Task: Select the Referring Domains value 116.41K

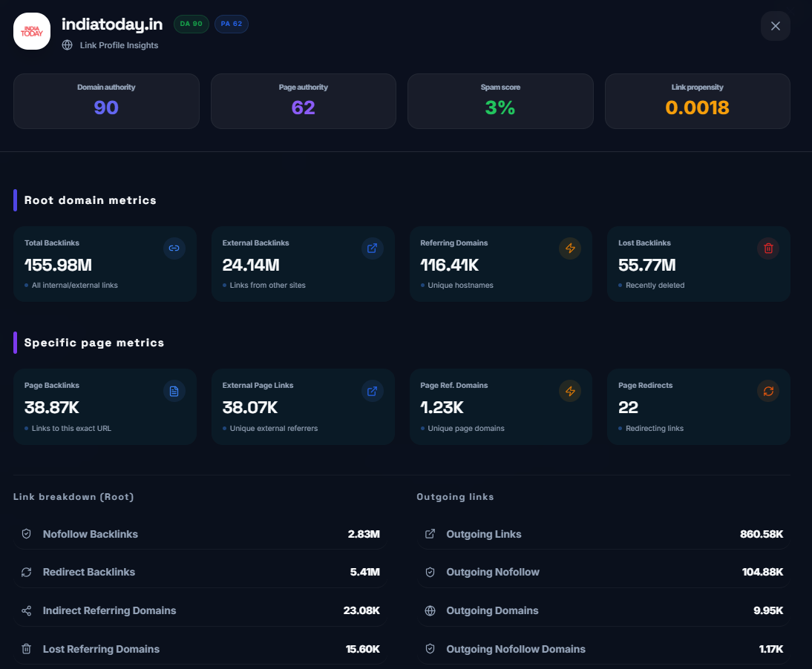Action: click(450, 265)
